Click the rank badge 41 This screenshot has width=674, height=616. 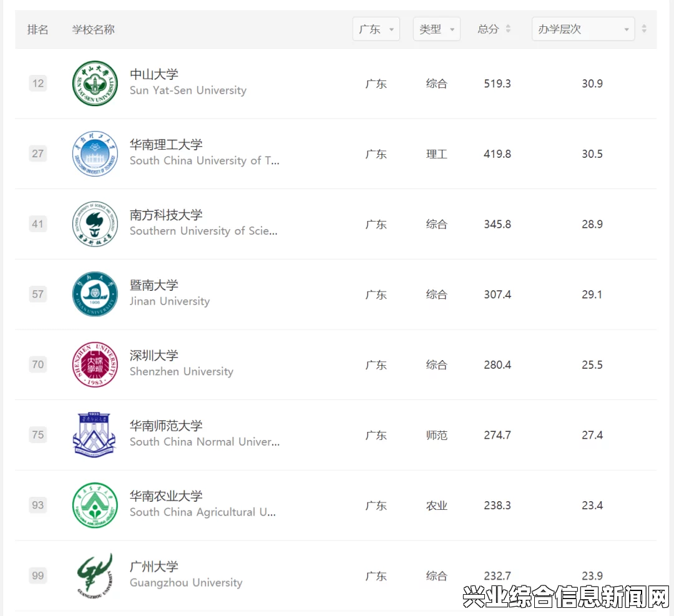(38, 224)
